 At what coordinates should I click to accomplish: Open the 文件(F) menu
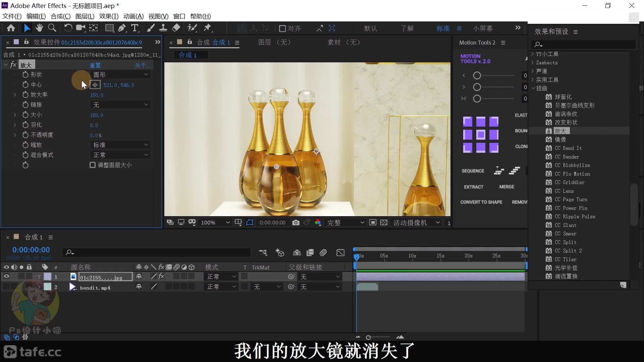pyautogui.click(x=12, y=16)
